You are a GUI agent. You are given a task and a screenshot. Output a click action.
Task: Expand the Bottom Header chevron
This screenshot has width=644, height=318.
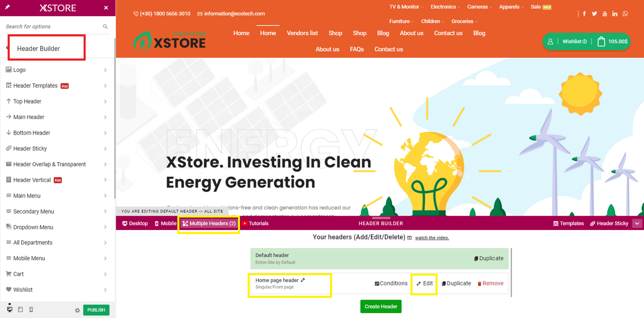click(105, 133)
